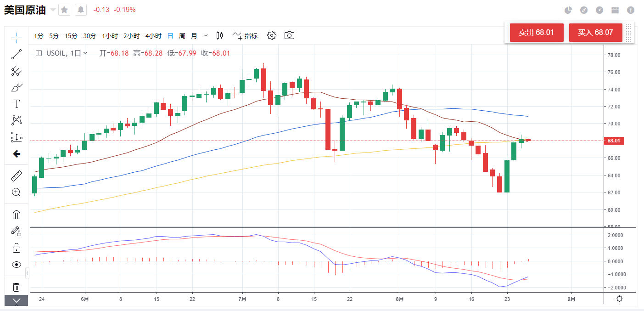Open the ruler measure tool
Screen dimensions: 644x311
(17, 175)
